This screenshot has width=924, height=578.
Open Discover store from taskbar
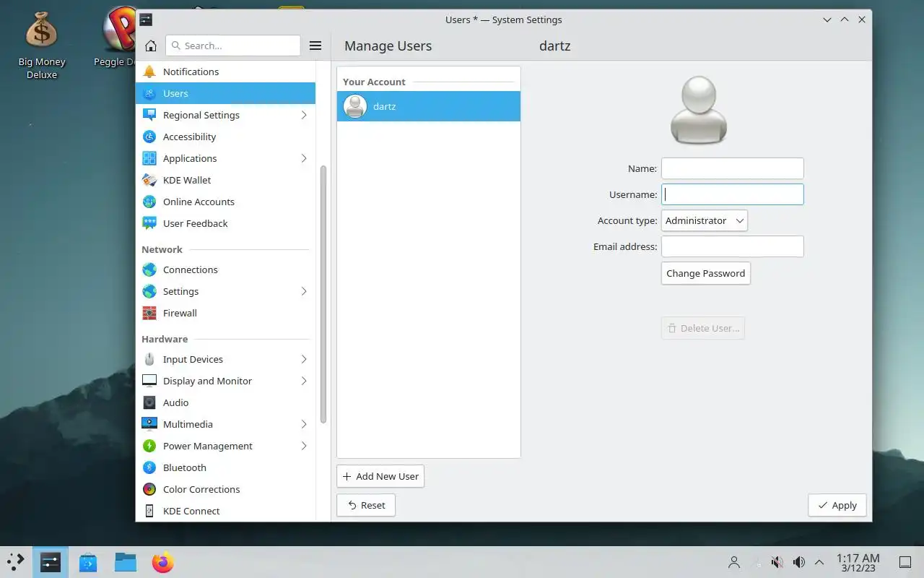coord(88,562)
